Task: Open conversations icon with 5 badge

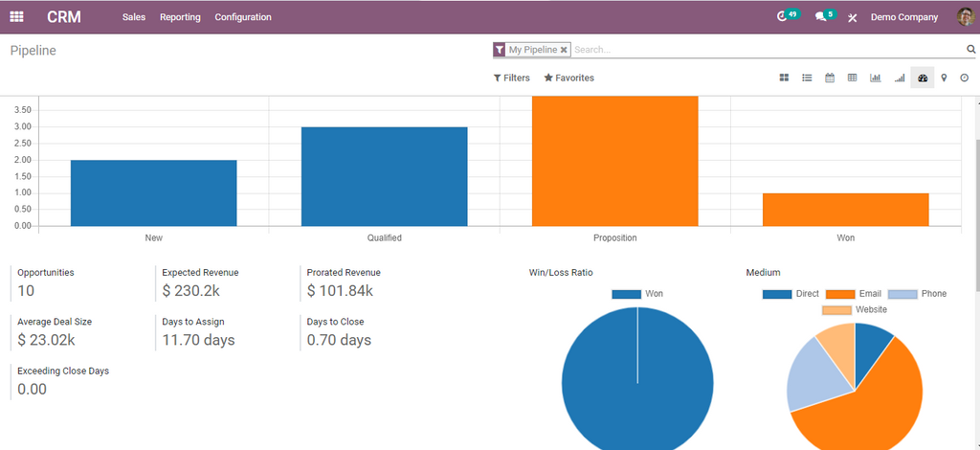Action: click(821, 17)
